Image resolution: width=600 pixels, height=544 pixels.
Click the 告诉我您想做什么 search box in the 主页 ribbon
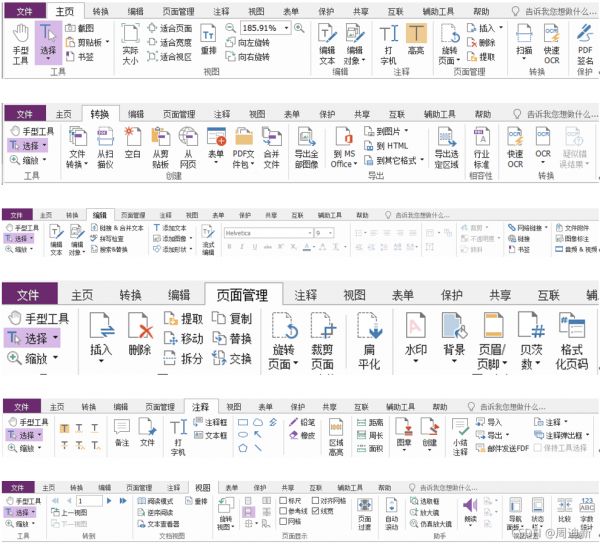pyautogui.click(x=555, y=11)
